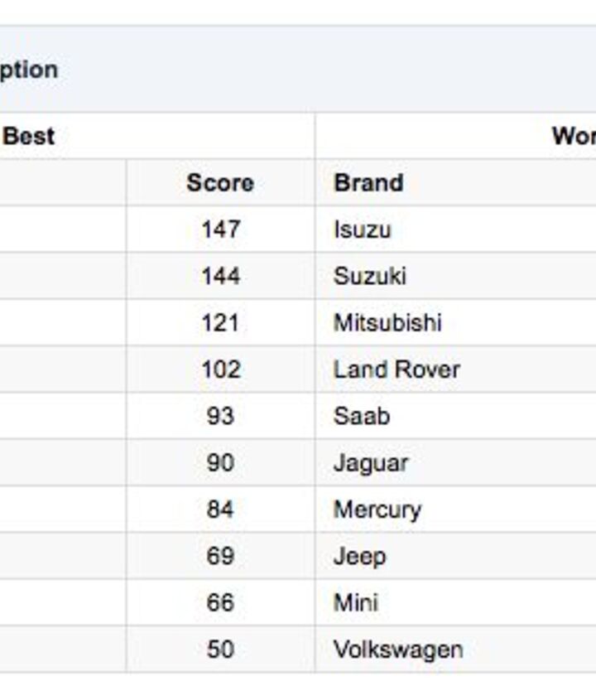Select the Mini brand cell
This screenshot has height=700, width=596.
(x=355, y=602)
